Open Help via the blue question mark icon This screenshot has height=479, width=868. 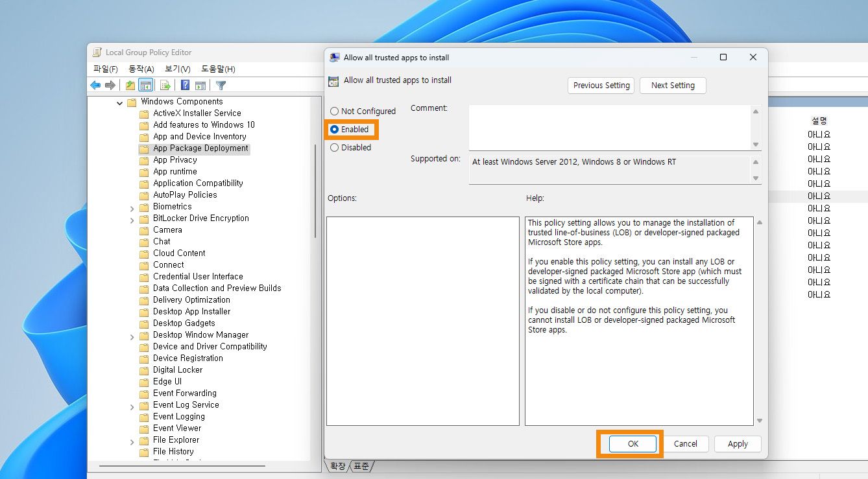(x=186, y=85)
